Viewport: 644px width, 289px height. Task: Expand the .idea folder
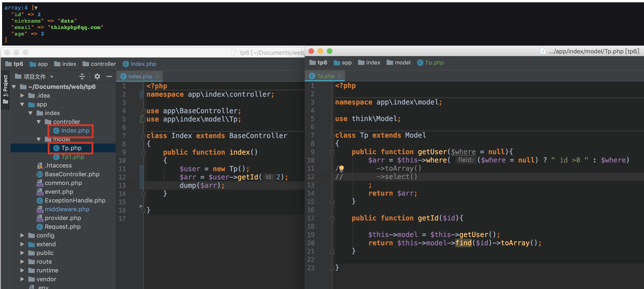(22, 95)
